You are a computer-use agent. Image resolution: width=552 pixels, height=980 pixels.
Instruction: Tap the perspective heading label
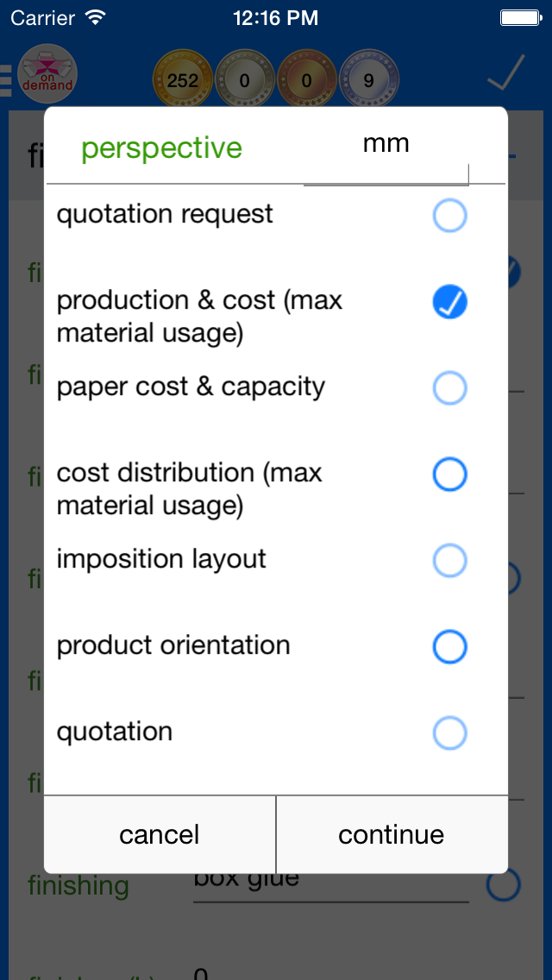point(161,148)
